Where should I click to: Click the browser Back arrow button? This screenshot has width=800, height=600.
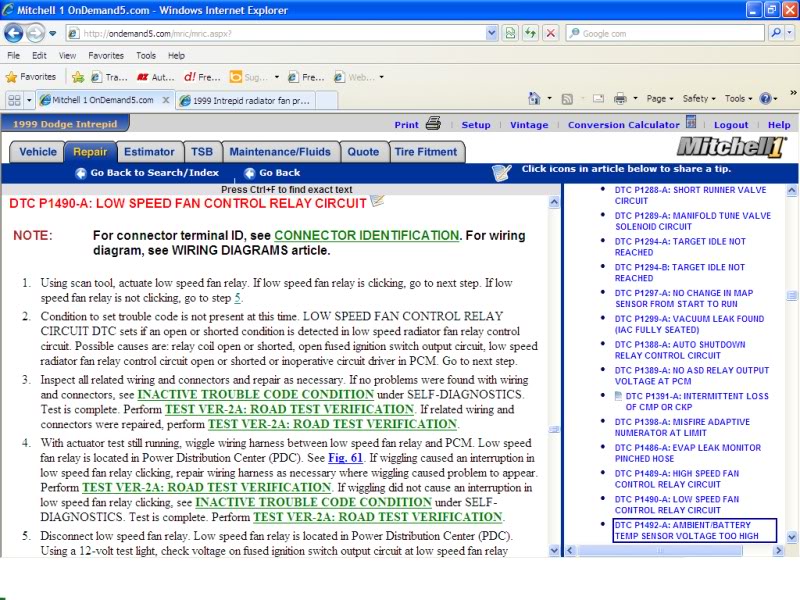click(14, 34)
